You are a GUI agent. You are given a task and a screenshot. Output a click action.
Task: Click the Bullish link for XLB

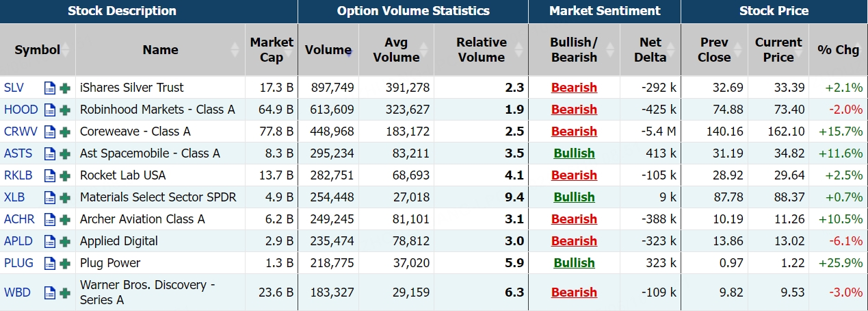[574, 197]
